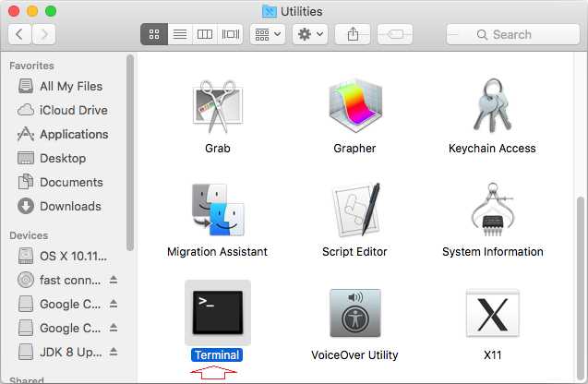This screenshot has height=384, width=588.
Task: Click the main file area vertical scrollbar
Action: point(581,287)
